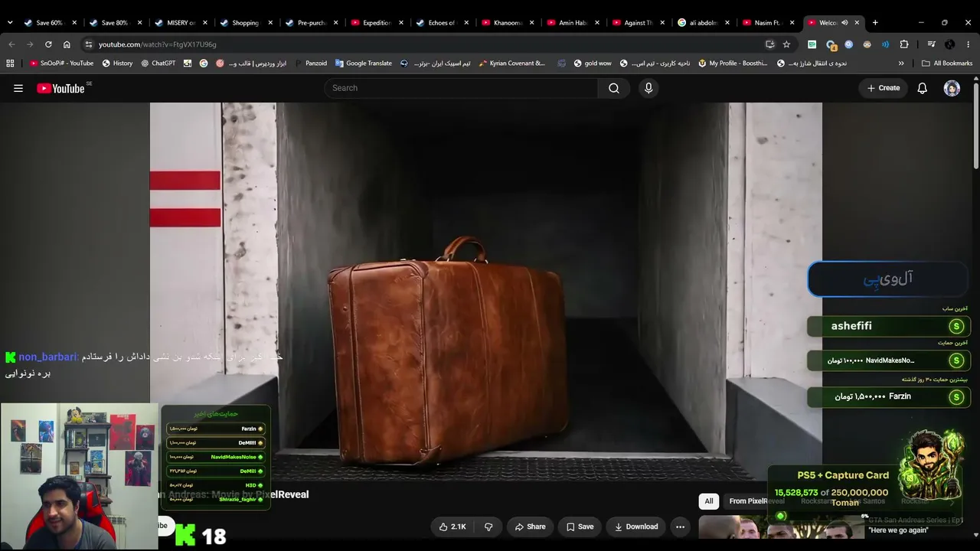The width and height of the screenshot is (980, 551).
Task: Open the 'Kyrian Covenant' bookmark
Action: pyautogui.click(x=511, y=64)
